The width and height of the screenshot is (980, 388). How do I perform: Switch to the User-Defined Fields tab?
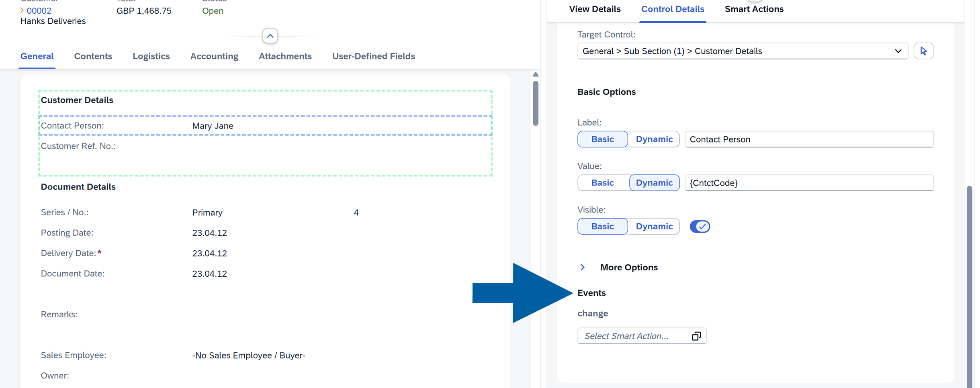373,56
